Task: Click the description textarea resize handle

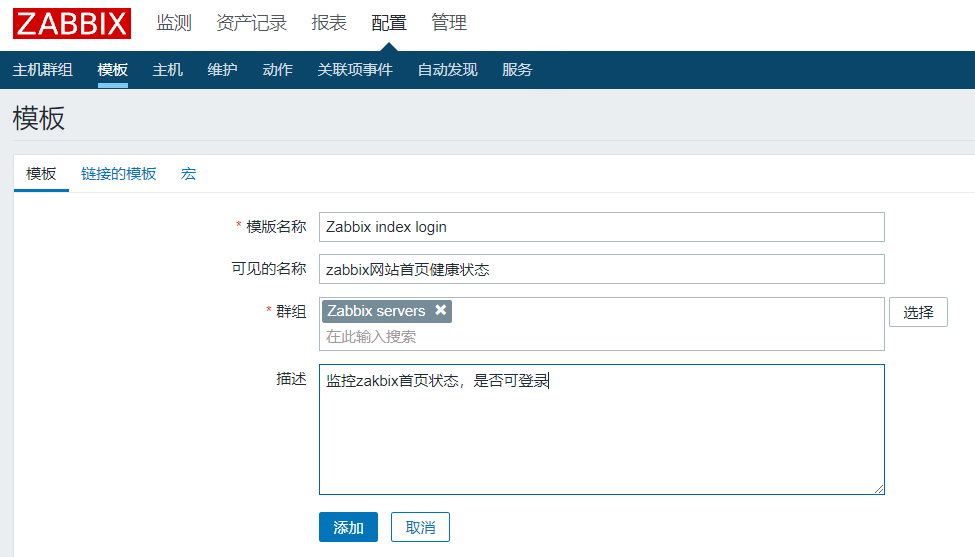Action: [879, 489]
